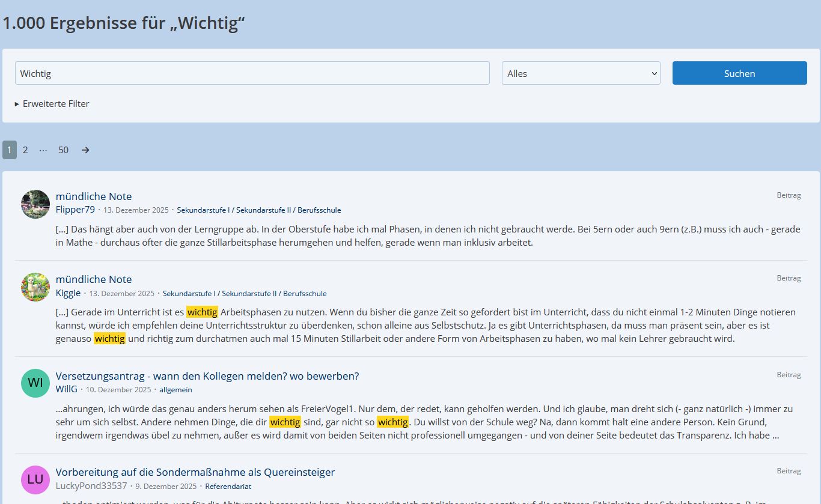Open Vorbereitung auf die Sondermaßnahme thread
Screen dimensions: 821x504
(x=195, y=472)
